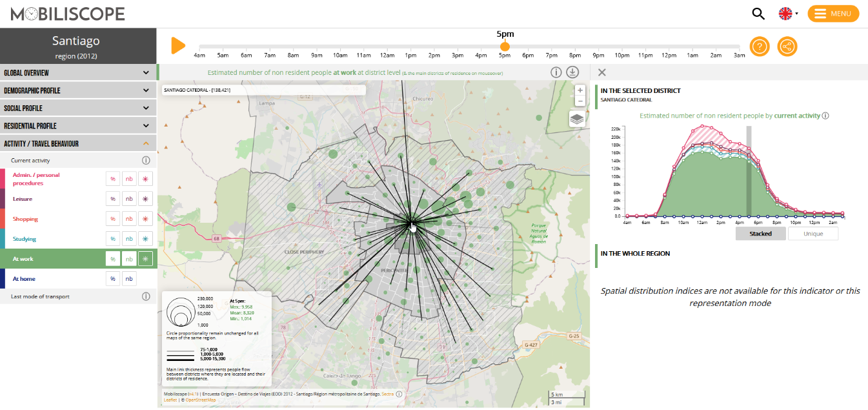868x410 pixels.
Task: Toggle nb mode for Shopping
Action: click(129, 219)
